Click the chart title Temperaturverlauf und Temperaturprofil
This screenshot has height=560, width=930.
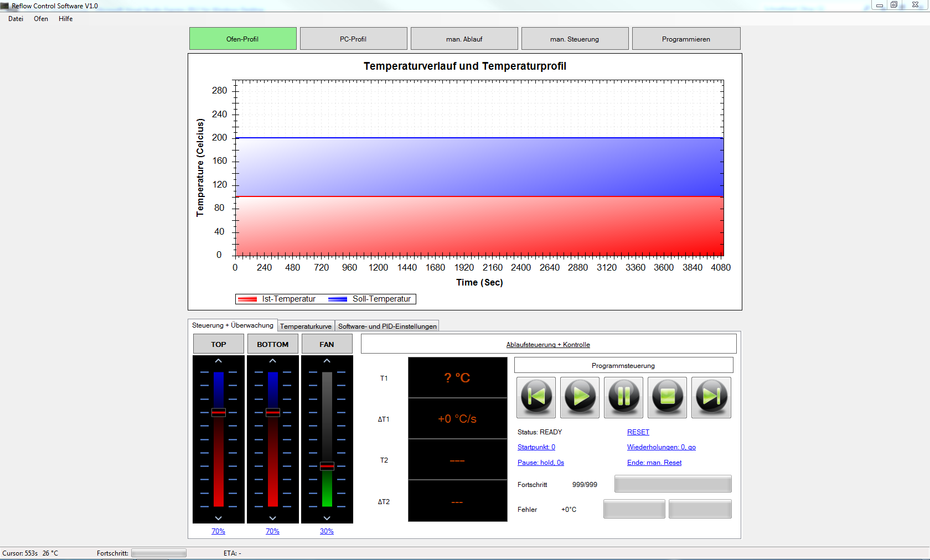tap(465, 66)
